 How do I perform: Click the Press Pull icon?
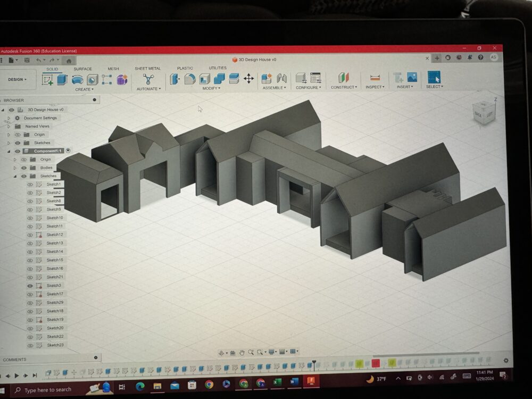pos(174,79)
